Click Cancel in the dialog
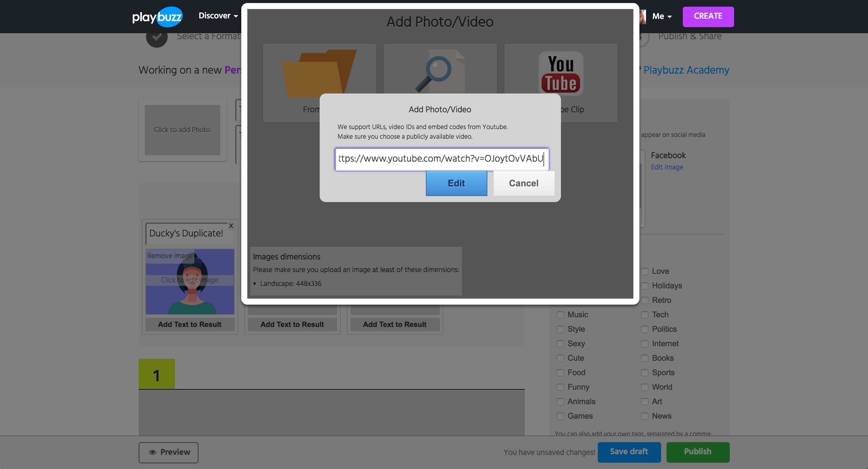868x469 pixels. (x=523, y=183)
